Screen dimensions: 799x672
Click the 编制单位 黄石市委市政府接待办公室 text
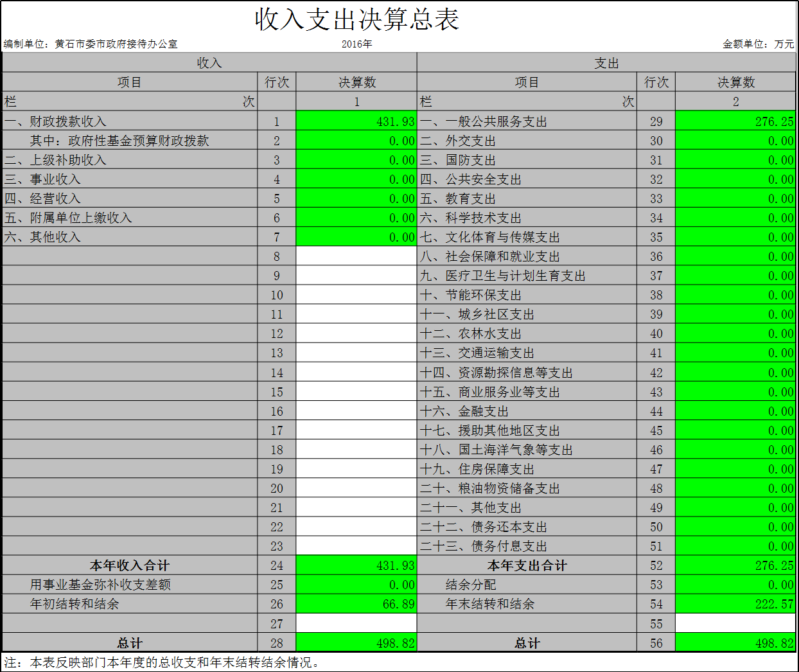coord(91,44)
